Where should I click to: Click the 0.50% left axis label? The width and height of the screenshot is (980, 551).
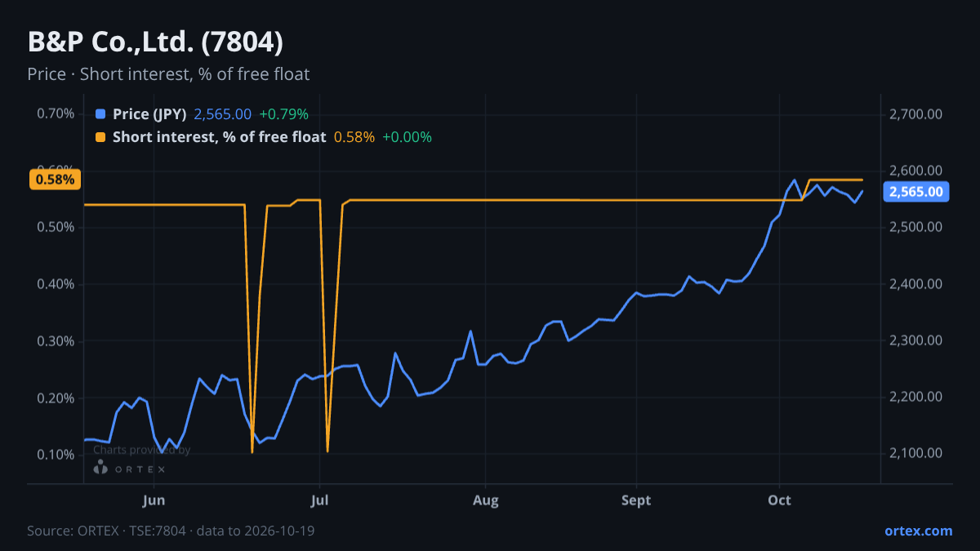(56, 227)
